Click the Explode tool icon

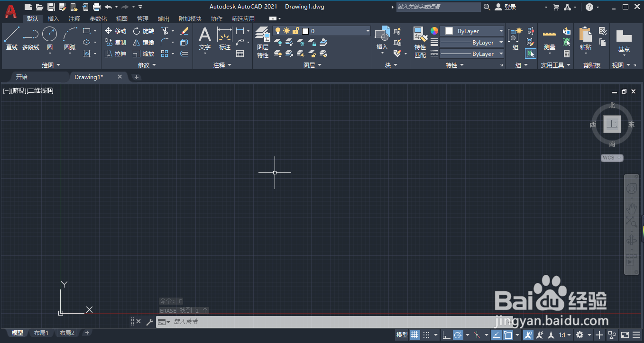coord(184,42)
